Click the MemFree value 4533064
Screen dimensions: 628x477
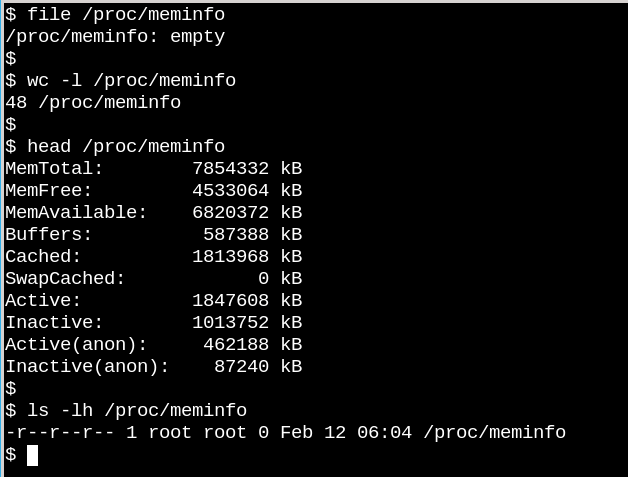click(230, 191)
